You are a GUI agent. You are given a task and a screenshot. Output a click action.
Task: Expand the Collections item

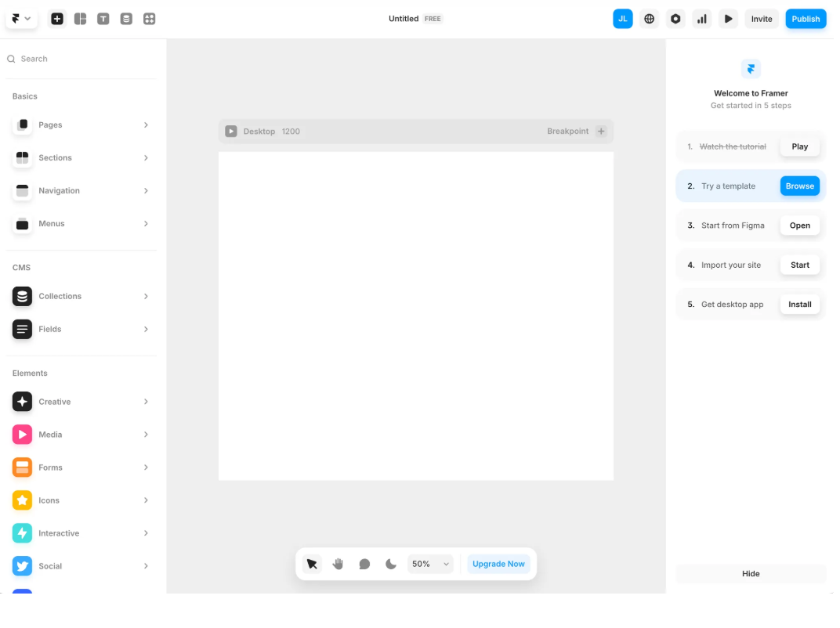pos(81,296)
